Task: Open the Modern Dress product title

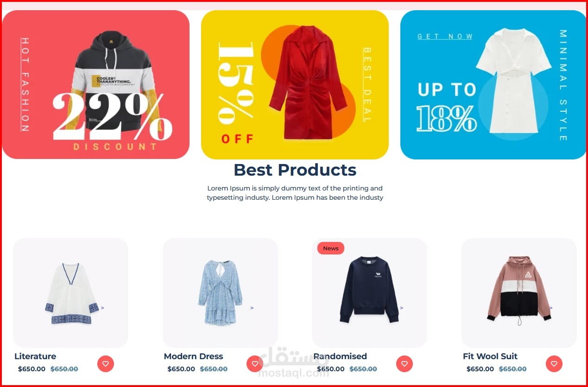Action: tap(193, 356)
